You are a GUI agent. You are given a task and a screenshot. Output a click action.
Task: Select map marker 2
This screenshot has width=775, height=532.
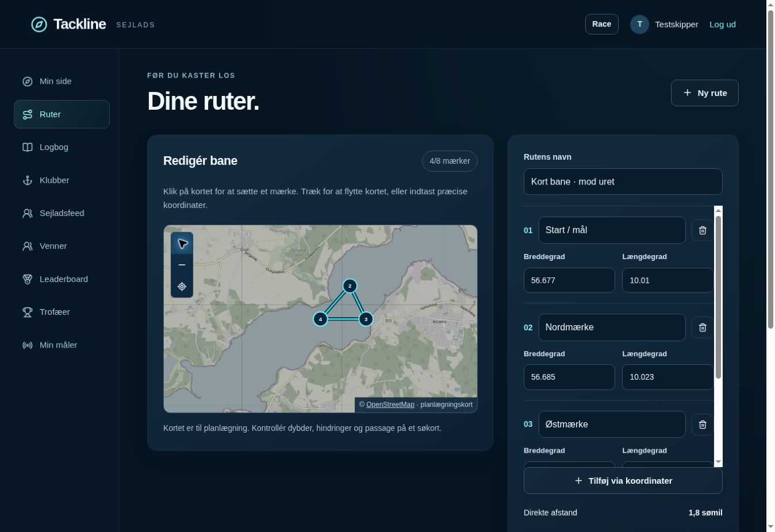[350, 286]
